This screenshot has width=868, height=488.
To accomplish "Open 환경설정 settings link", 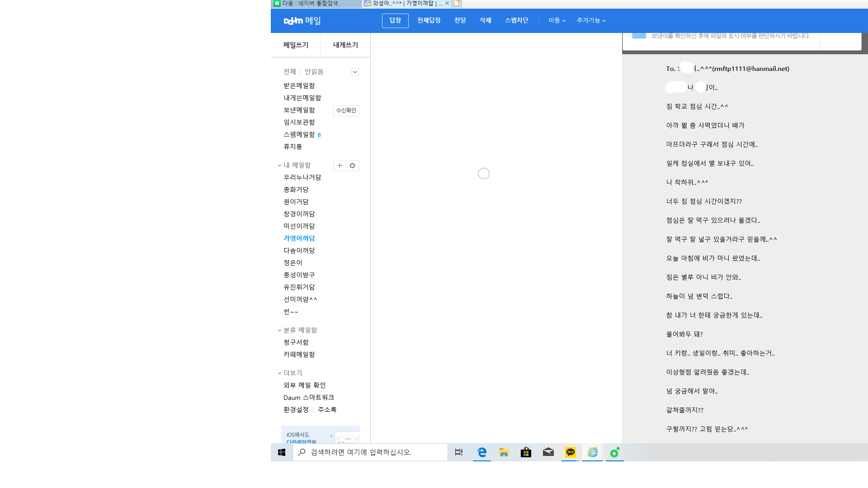I will click(296, 410).
